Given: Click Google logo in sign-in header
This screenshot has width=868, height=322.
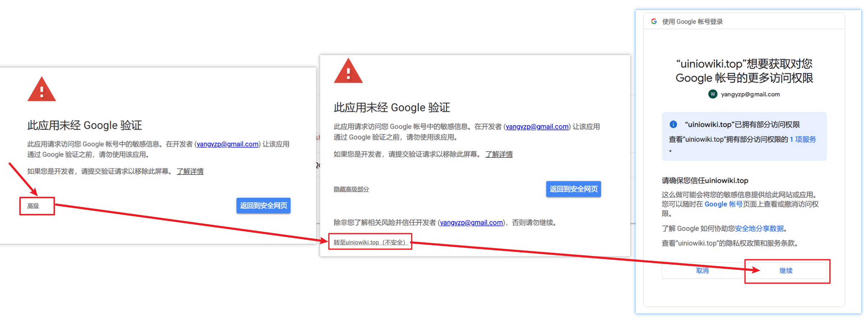Looking at the screenshot, I should (654, 21).
